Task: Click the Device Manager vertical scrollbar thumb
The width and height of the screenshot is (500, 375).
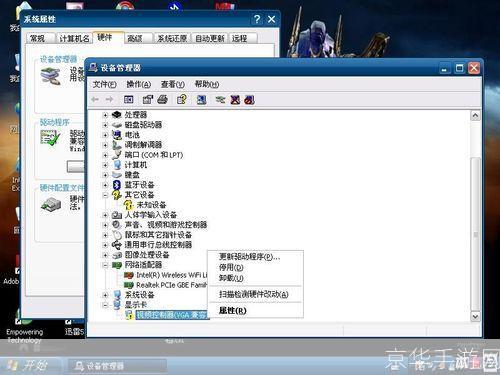Action: (x=475, y=234)
